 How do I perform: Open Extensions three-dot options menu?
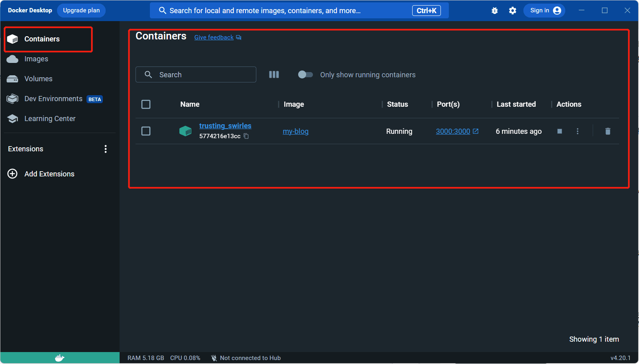point(106,149)
